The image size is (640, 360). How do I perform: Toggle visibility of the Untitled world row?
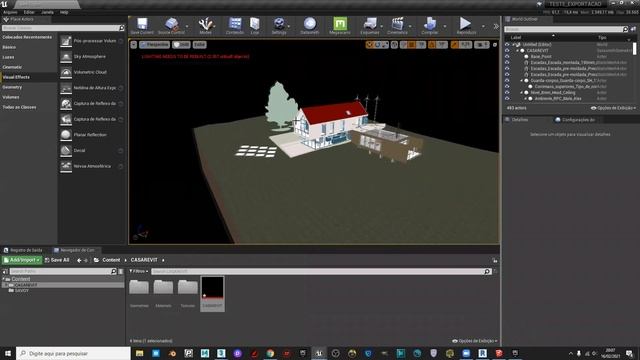click(x=507, y=44)
